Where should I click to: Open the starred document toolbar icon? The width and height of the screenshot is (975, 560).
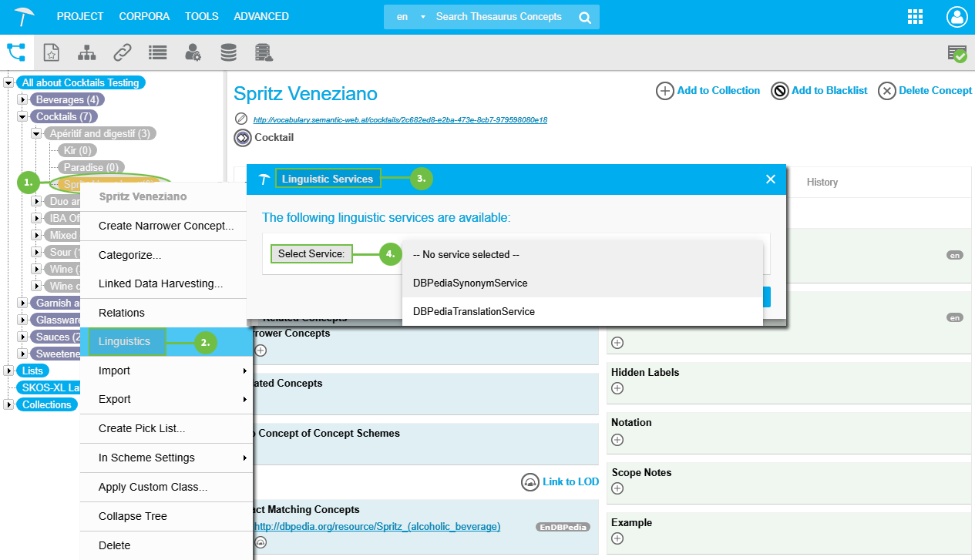pos(51,52)
